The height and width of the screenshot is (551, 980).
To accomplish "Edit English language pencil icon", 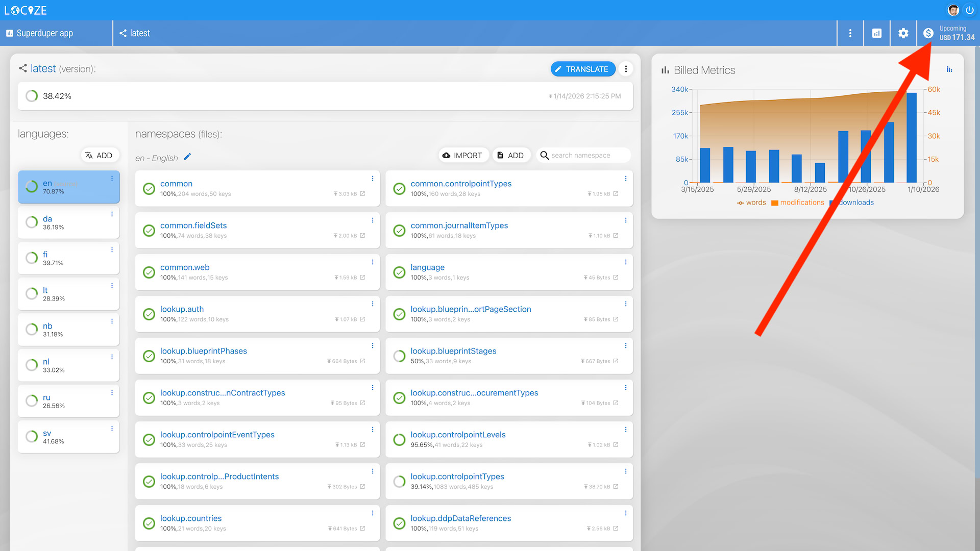I will (187, 157).
